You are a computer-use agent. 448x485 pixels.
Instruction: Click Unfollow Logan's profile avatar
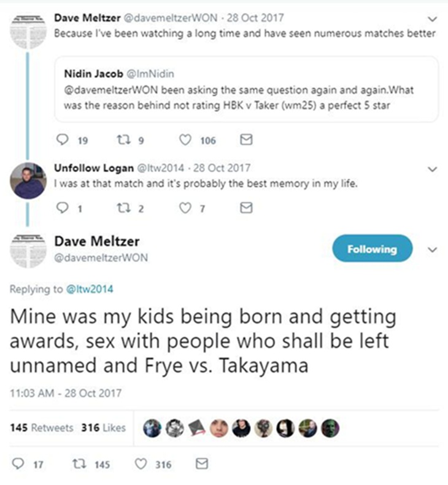tap(29, 181)
